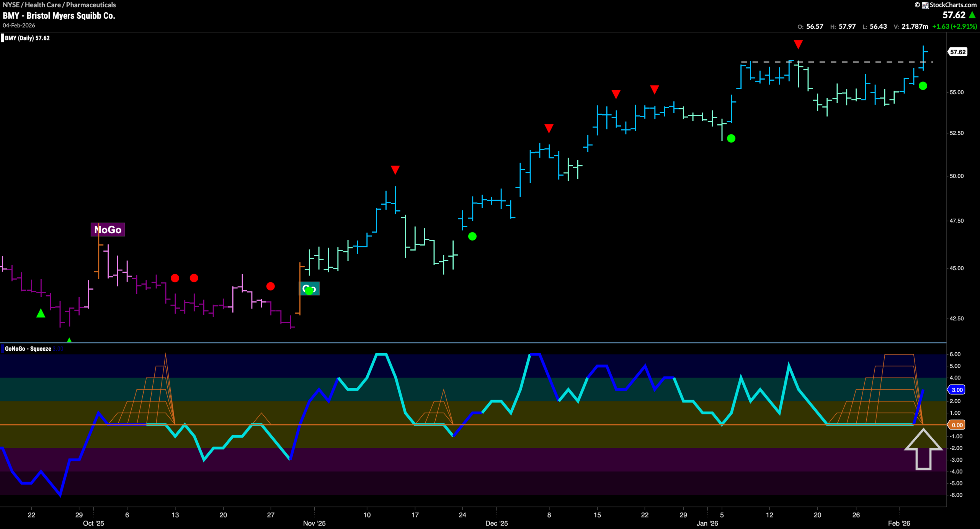Screen dimensions: 980x529
Task: Select the green up-arrow marker below the October low
Action: (x=40, y=313)
